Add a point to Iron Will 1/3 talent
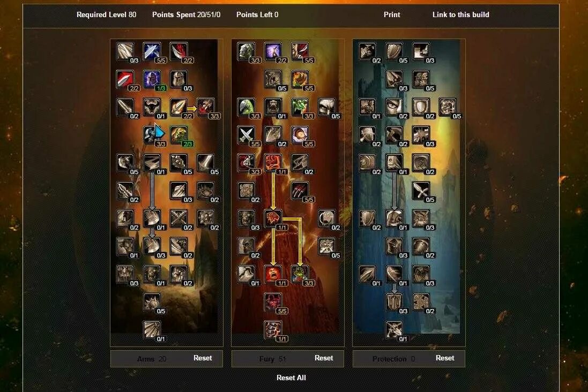The width and height of the screenshot is (588, 392). point(152,79)
